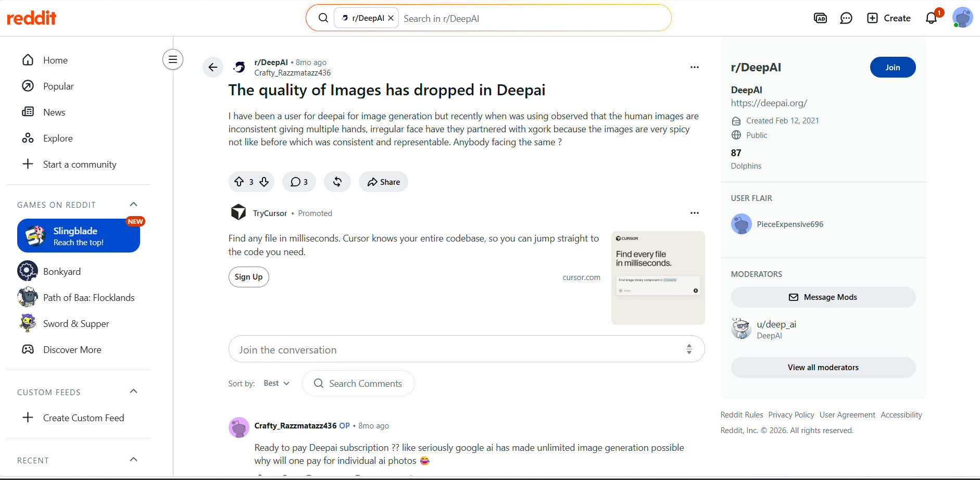The width and height of the screenshot is (980, 480).
Task: Click the search magnifier icon
Action: (x=323, y=18)
